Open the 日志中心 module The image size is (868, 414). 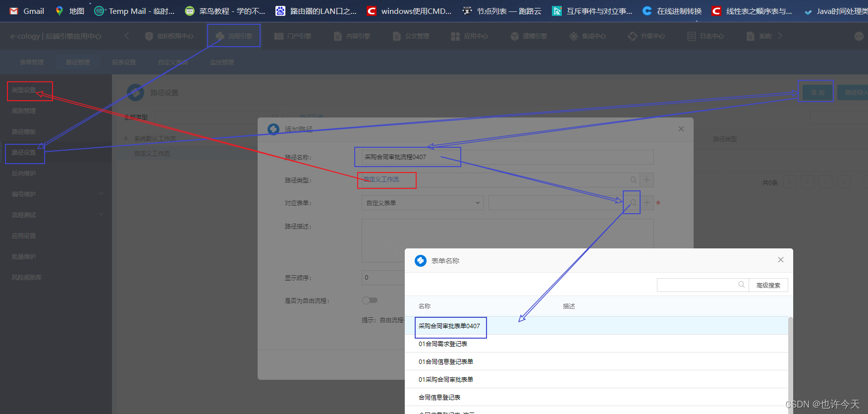[x=705, y=36]
